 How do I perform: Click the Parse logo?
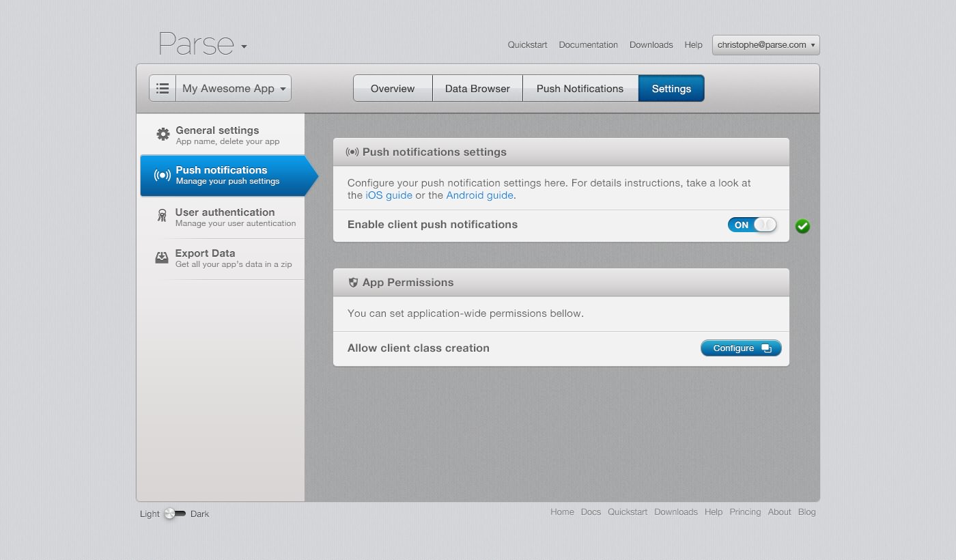pyautogui.click(x=196, y=44)
